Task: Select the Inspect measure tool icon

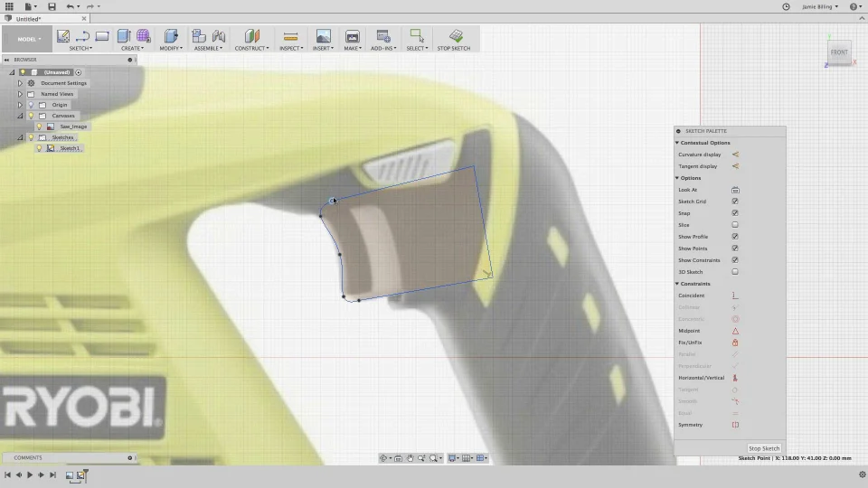Action: 290,36
